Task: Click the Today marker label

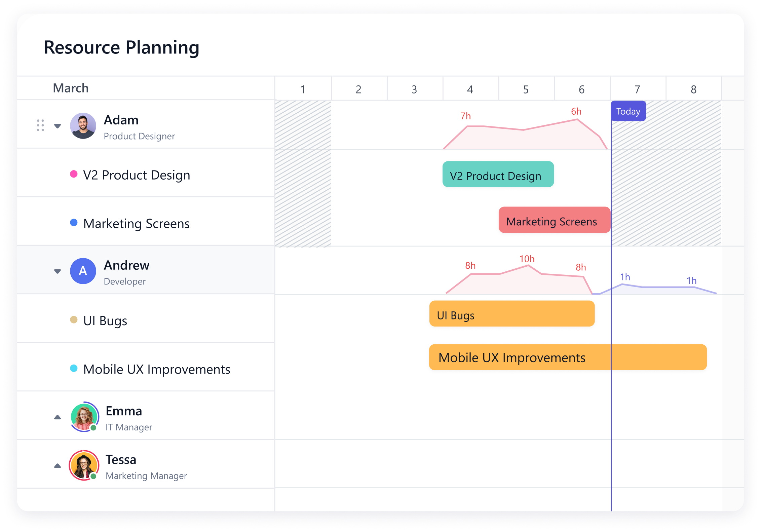Action: (628, 111)
